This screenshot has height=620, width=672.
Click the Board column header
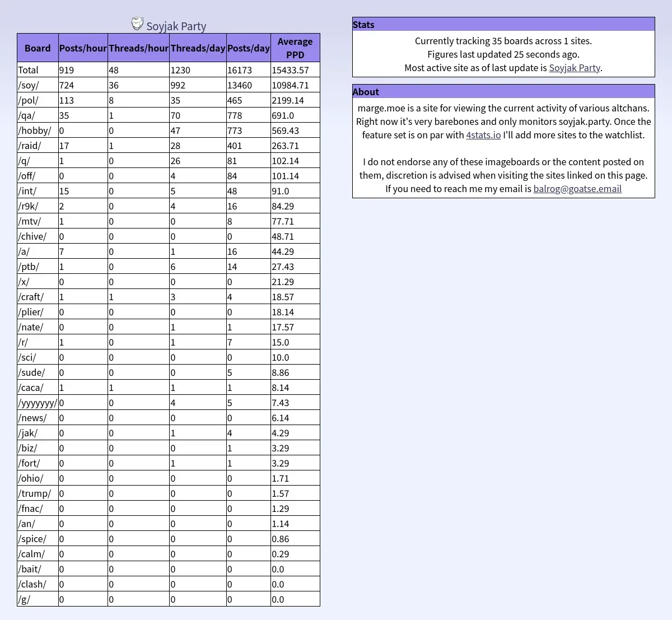38,48
